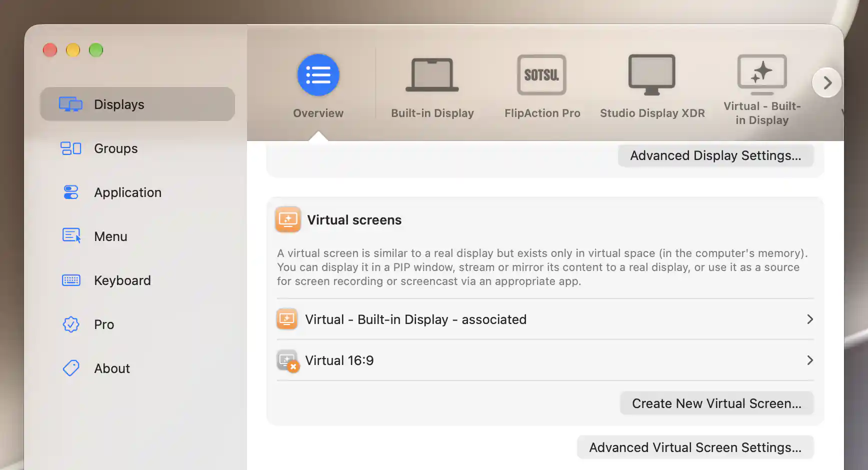Select the Keyboard settings icon

pyautogui.click(x=70, y=280)
